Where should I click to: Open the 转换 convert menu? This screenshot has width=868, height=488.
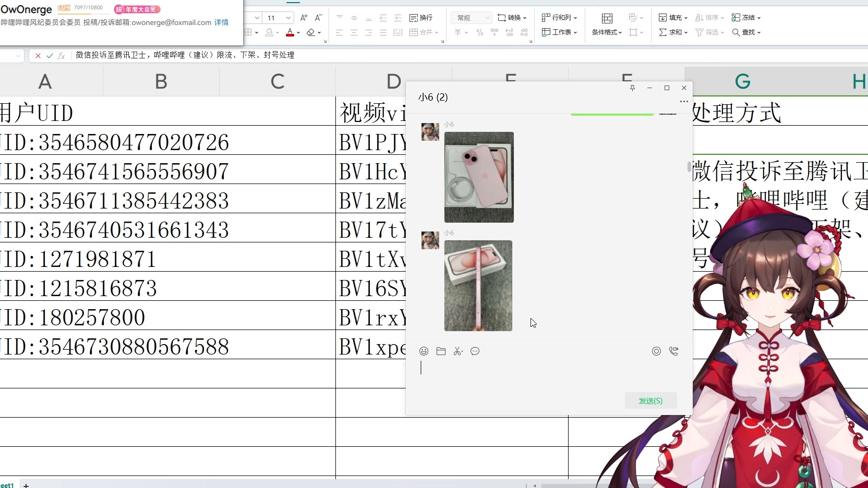click(x=512, y=18)
